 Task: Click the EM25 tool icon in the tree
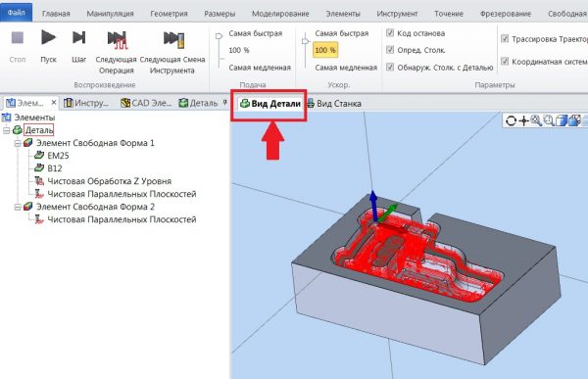(39, 155)
